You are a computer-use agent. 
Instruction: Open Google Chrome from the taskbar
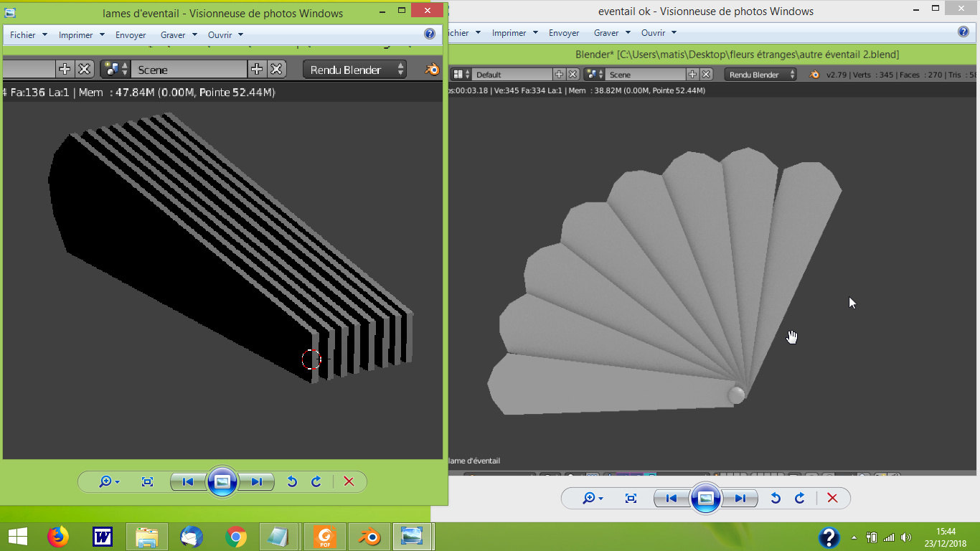236,536
